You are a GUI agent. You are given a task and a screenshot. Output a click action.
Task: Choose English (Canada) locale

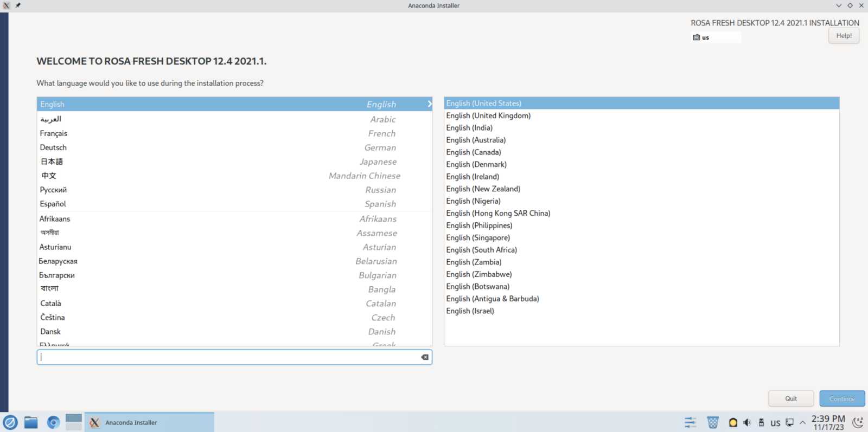tap(641, 152)
